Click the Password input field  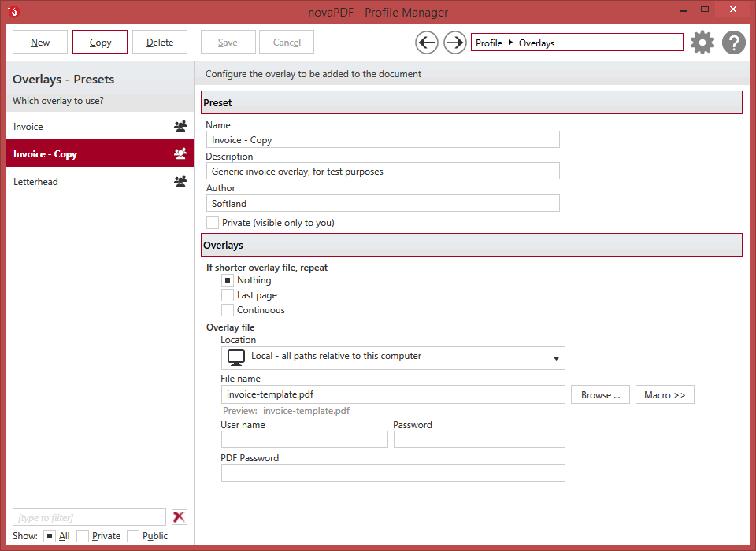480,439
